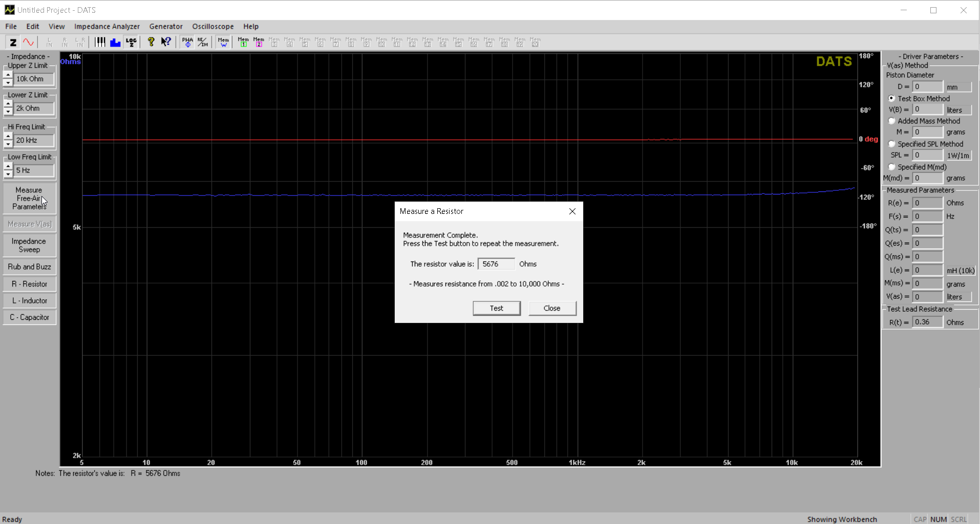Select the Specified SPL Method radio button
Viewport: 980px width, 524px height.
pyautogui.click(x=892, y=144)
